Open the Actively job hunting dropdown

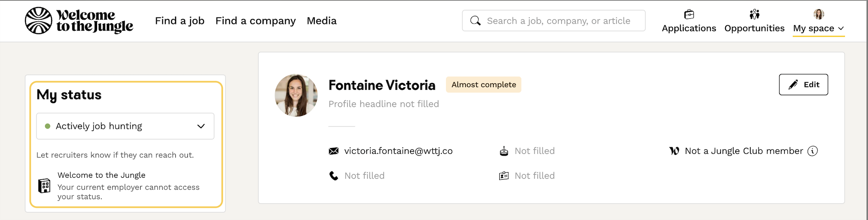click(125, 126)
